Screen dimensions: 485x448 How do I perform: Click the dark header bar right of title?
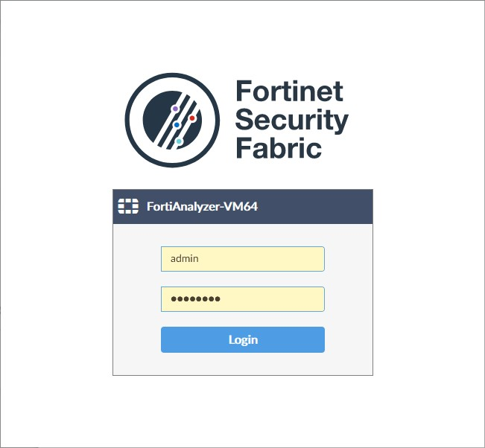coord(315,206)
